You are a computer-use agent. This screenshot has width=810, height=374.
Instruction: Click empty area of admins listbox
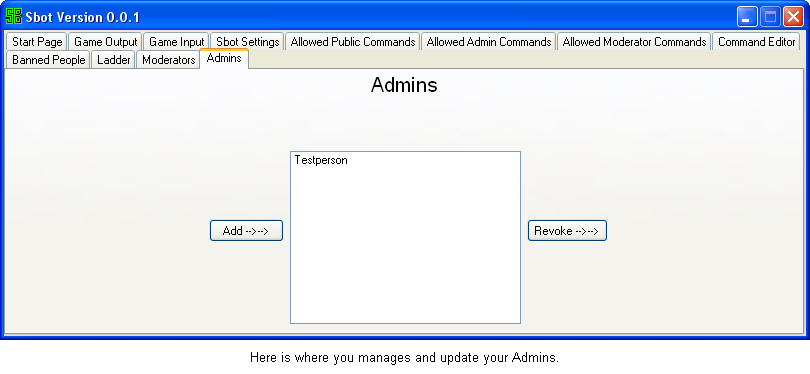pos(405,248)
